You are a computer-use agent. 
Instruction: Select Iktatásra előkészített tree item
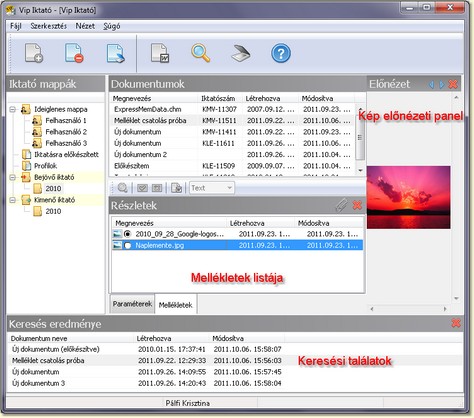tap(66, 154)
